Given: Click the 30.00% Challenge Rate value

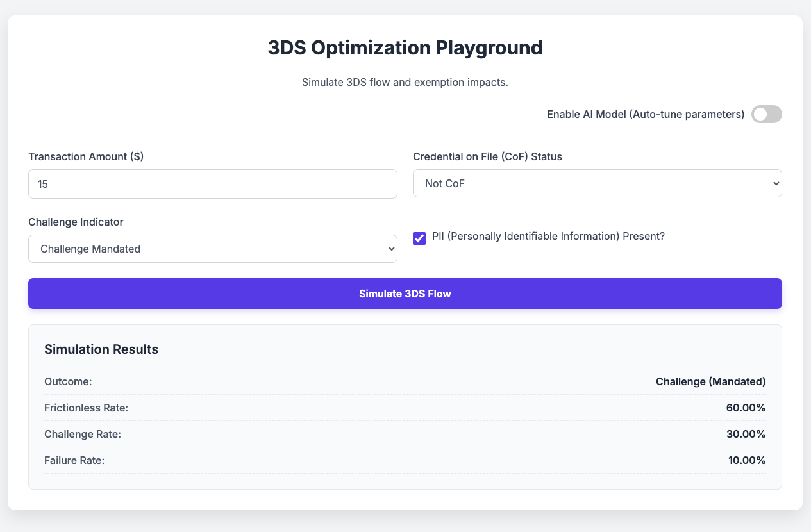Looking at the screenshot, I should coord(746,434).
